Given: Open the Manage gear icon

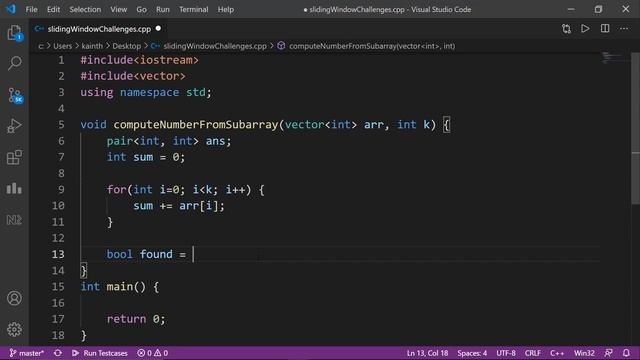Looking at the screenshot, I should click(x=14, y=329).
